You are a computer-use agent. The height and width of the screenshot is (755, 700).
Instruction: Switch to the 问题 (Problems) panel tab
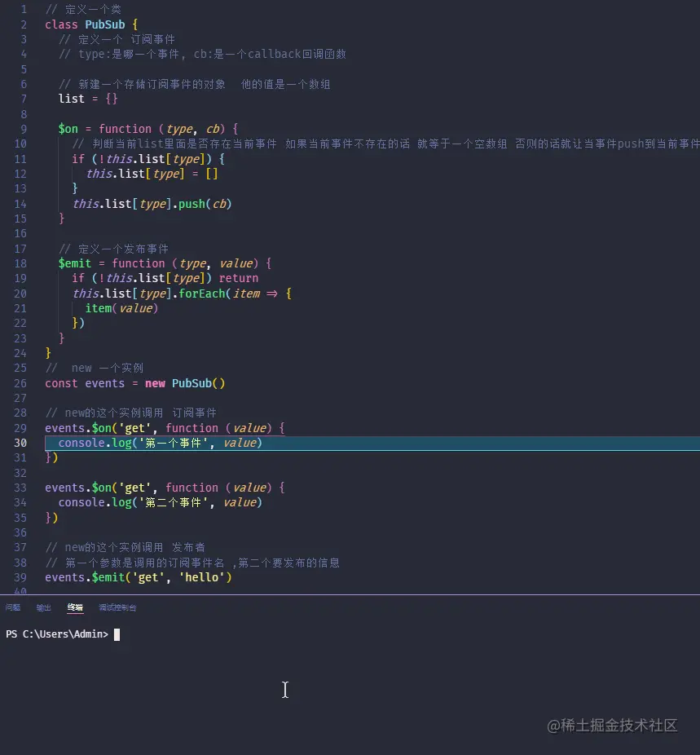[x=12, y=607]
